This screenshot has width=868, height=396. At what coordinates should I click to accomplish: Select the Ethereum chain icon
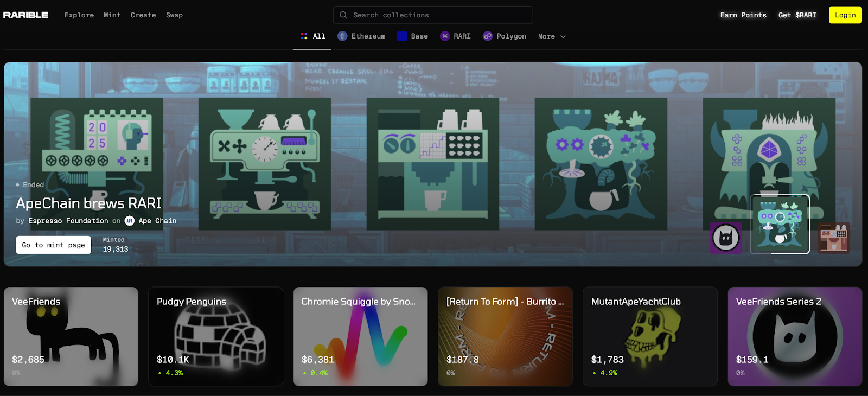(x=342, y=36)
